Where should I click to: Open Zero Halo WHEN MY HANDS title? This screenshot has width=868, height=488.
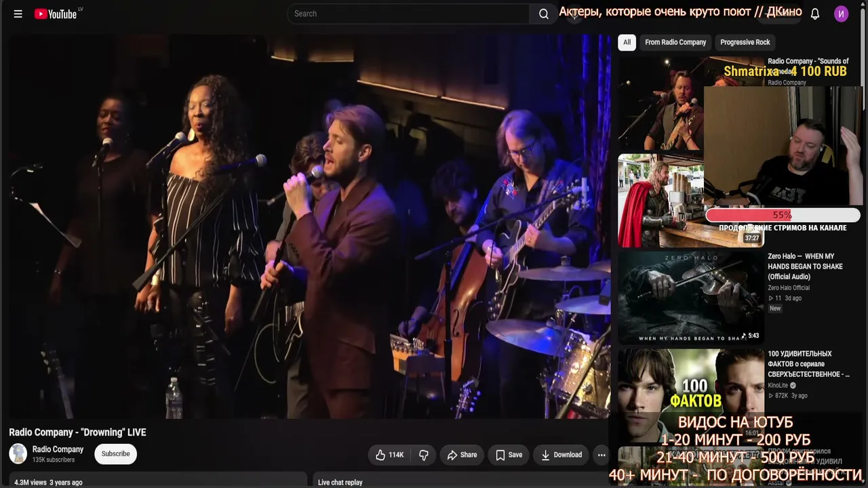click(806, 266)
